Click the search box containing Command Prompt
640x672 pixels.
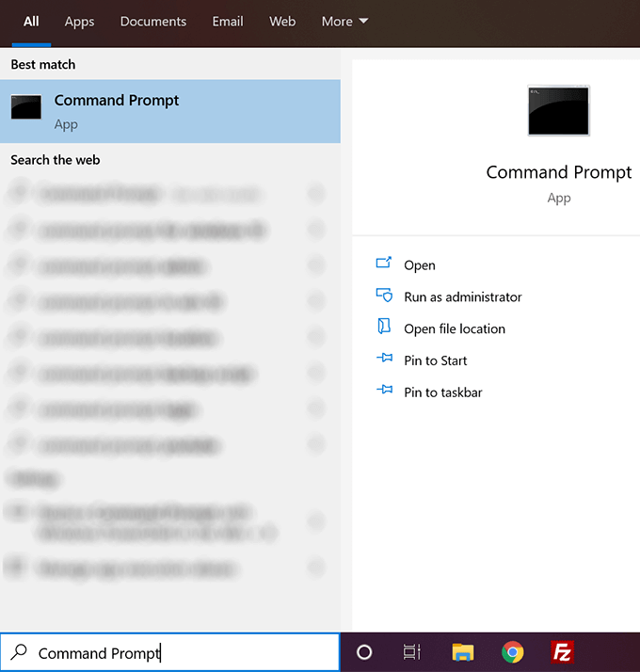click(169, 652)
